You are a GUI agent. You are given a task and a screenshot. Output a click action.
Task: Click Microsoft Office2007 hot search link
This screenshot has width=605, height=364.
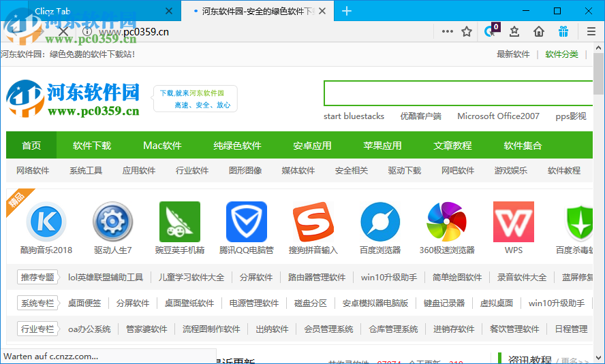pyautogui.click(x=498, y=116)
